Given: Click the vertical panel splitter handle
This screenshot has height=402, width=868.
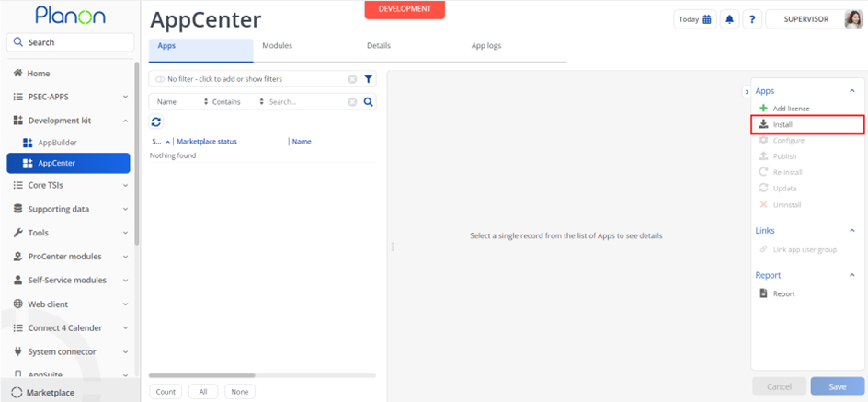Looking at the screenshot, I should pyautogui.click(x=393, y=247).
